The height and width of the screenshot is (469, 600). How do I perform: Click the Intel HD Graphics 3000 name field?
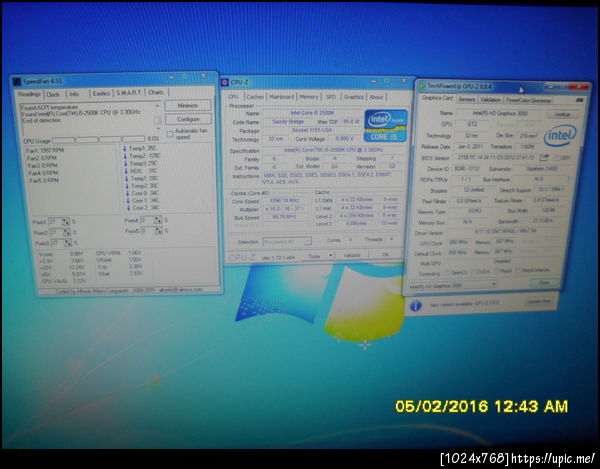(x=500, y=113)
